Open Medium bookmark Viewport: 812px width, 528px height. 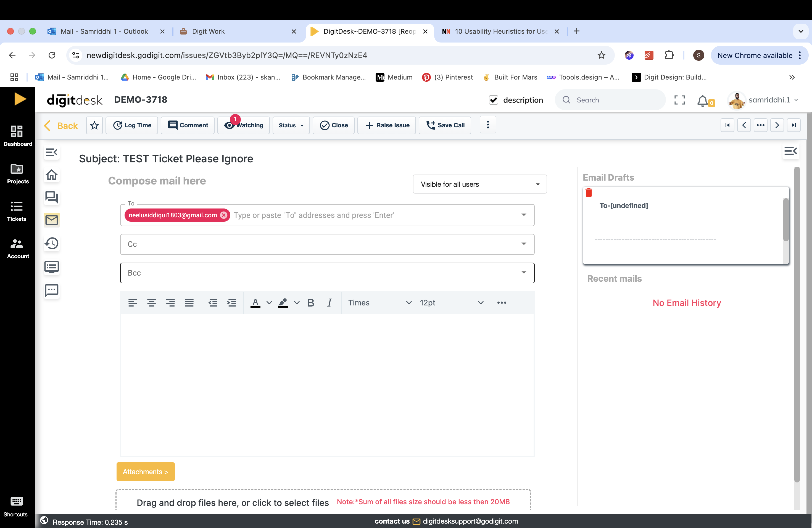(x=394, y=77)
